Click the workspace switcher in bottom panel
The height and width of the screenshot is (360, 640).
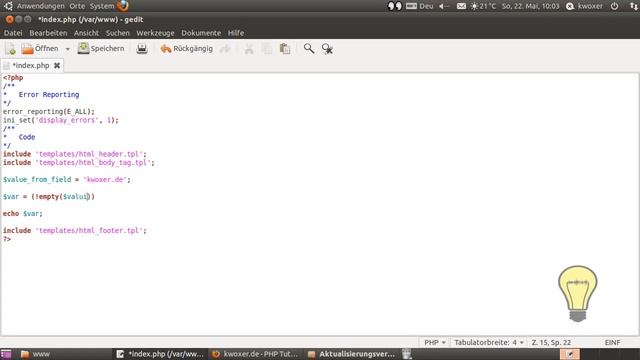(x=570, y=354)
